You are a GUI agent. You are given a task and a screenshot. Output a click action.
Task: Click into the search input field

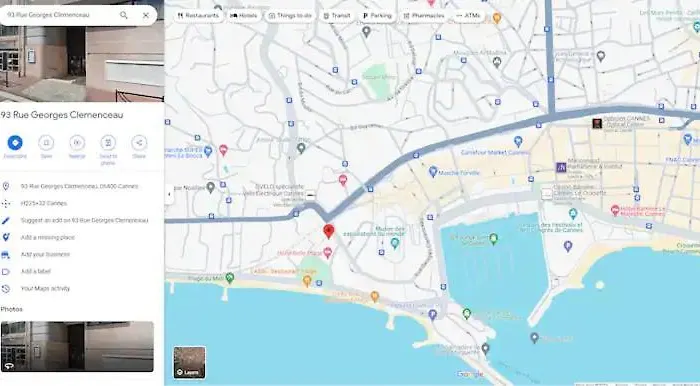(x=60, y=15)
